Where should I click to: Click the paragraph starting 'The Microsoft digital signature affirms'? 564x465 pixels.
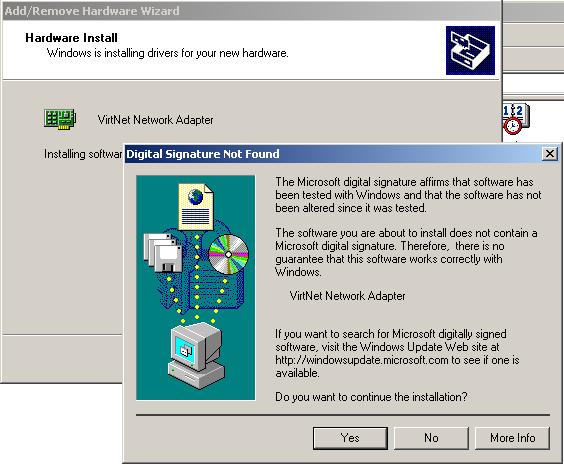tap(408, 195)
